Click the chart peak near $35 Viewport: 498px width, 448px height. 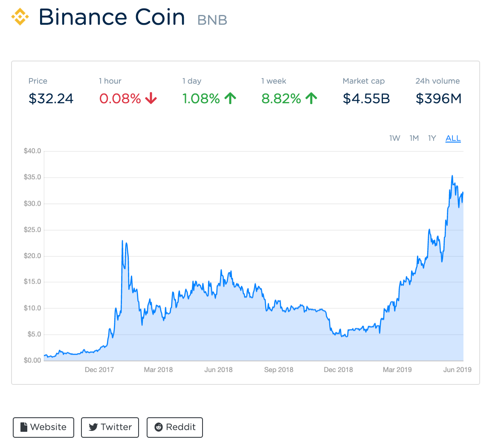coord(452,176)
